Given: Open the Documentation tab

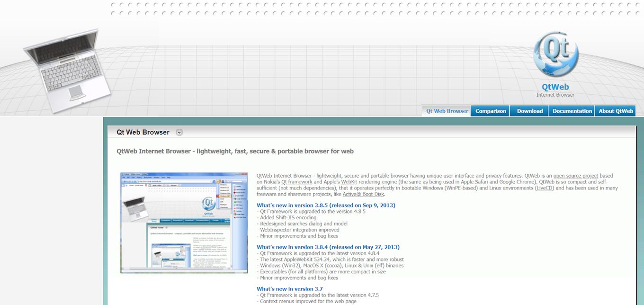Looking at the screenshot, I should coord(572,111).
